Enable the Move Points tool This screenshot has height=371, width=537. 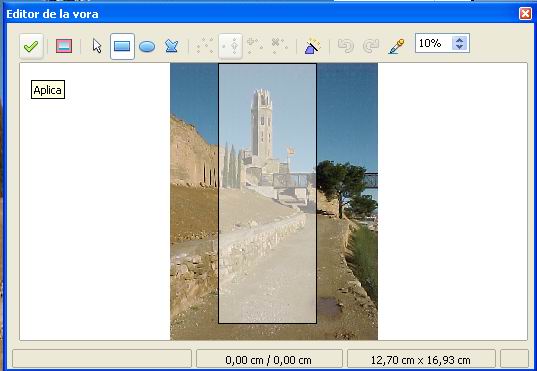point(230,46)
